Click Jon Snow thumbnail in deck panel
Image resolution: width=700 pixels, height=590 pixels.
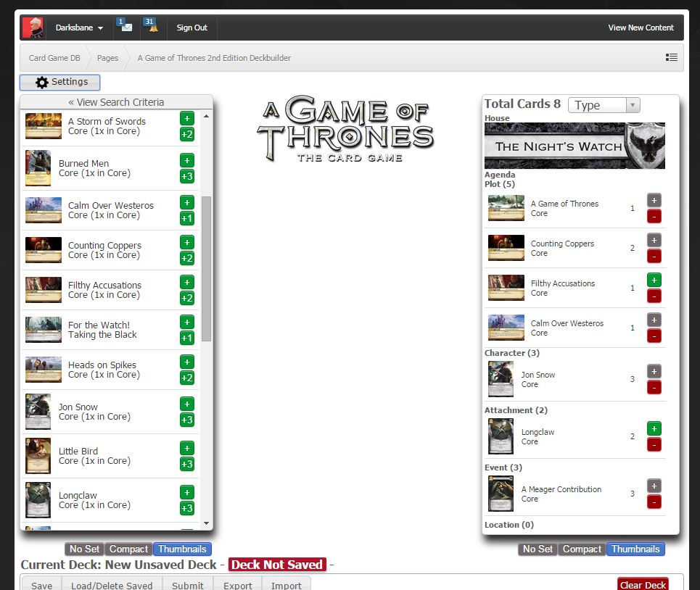501,379
